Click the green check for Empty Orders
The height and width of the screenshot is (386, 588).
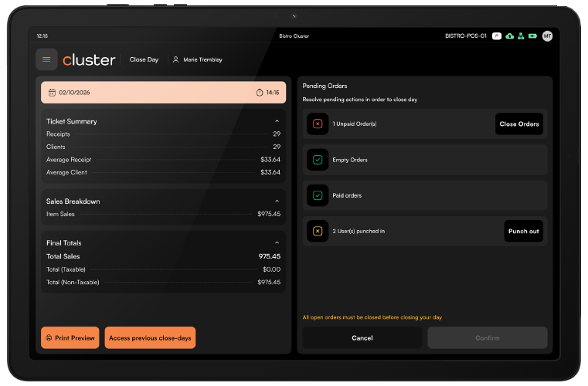318,160
